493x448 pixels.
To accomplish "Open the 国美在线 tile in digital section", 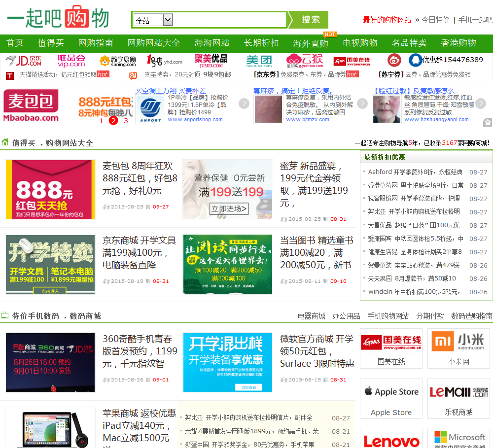I will pyautogui.click(x=391, y=348).
